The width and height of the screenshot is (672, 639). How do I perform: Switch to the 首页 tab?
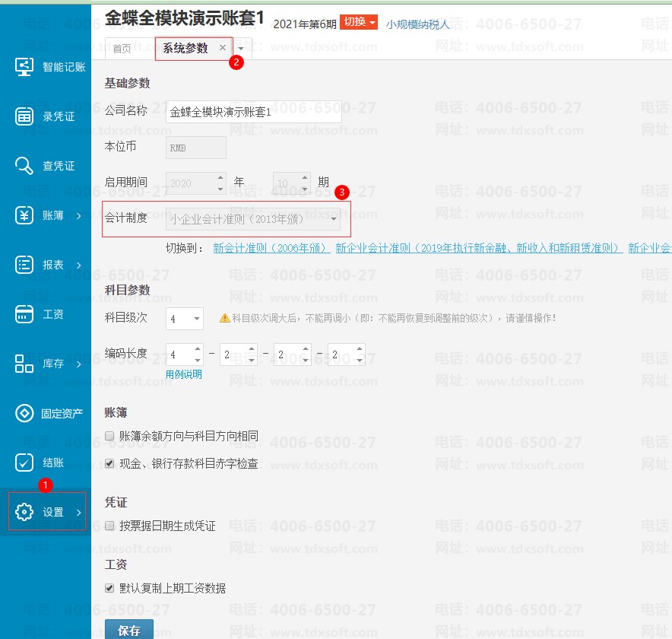pos(122,49)
